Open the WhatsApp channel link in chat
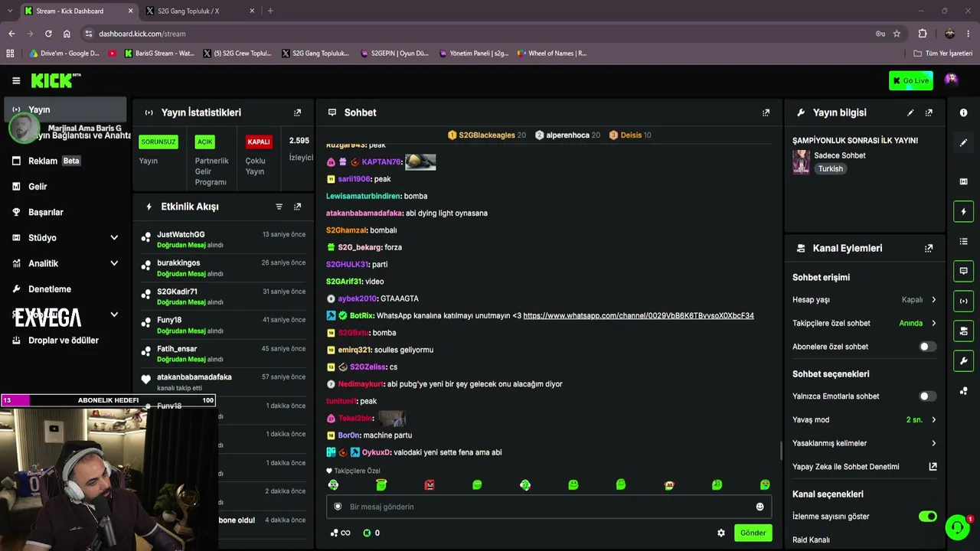Screen dimensions: 980x551 point(639,315)
